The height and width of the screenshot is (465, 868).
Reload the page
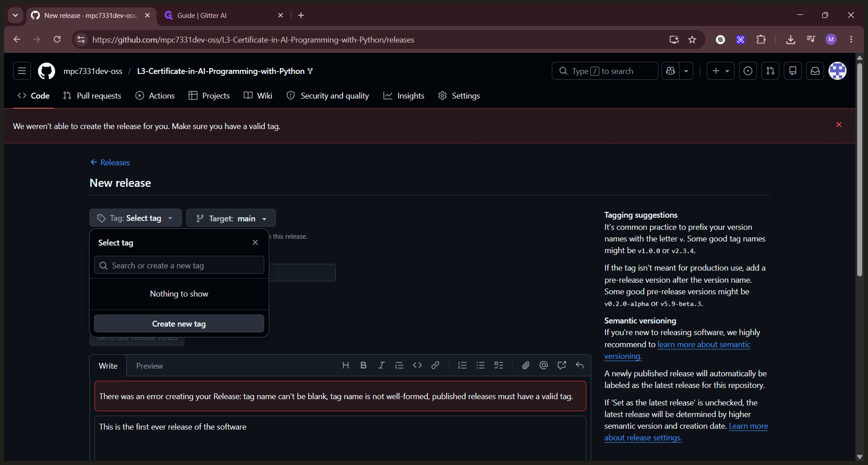coord(57,39)
